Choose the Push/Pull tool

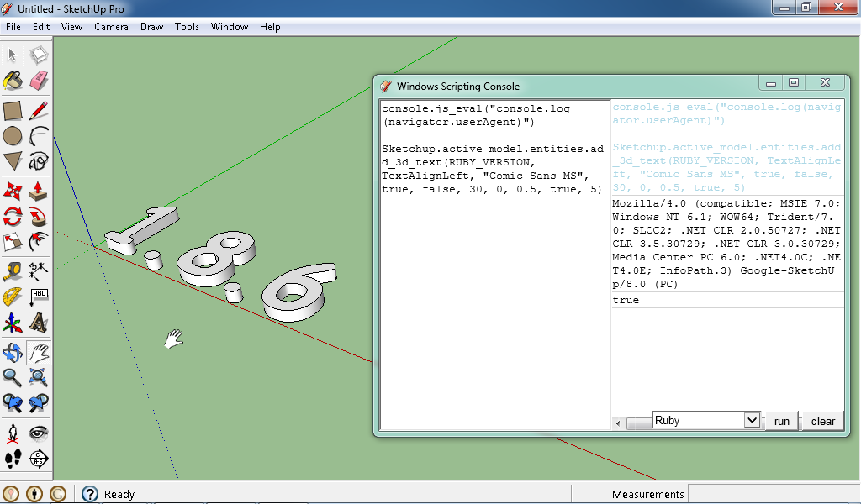[x=39, y=191]
